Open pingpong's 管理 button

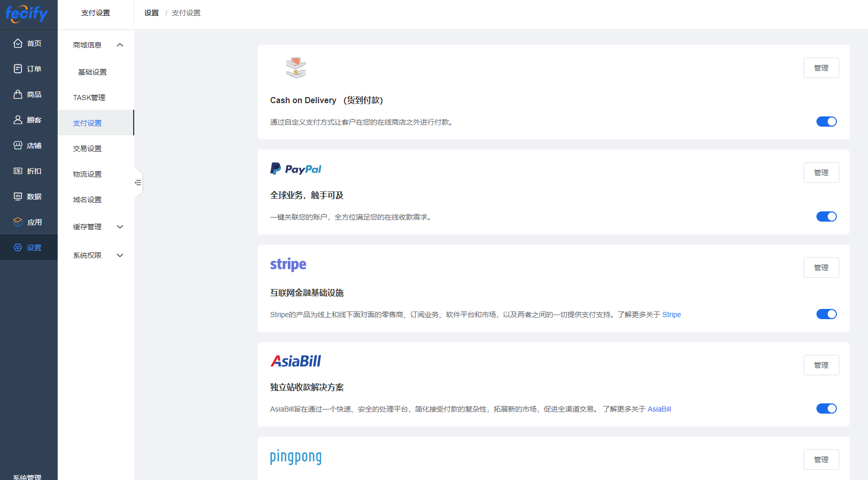pyautogui.click(x=822, y=460)
